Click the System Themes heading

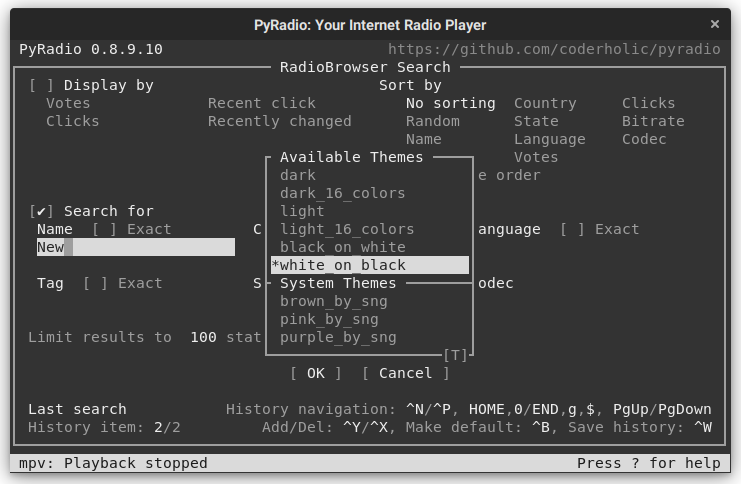pyautogui.click(x=338, y=283)
